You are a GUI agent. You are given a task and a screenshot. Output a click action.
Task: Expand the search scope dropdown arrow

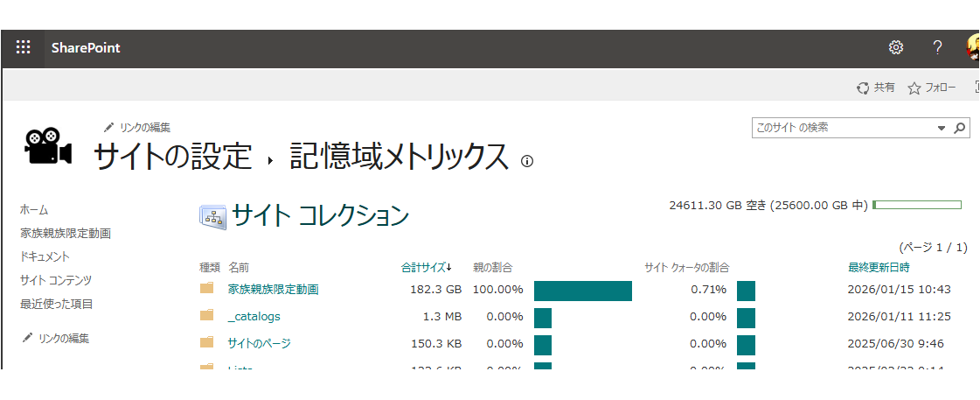[942, 128]
